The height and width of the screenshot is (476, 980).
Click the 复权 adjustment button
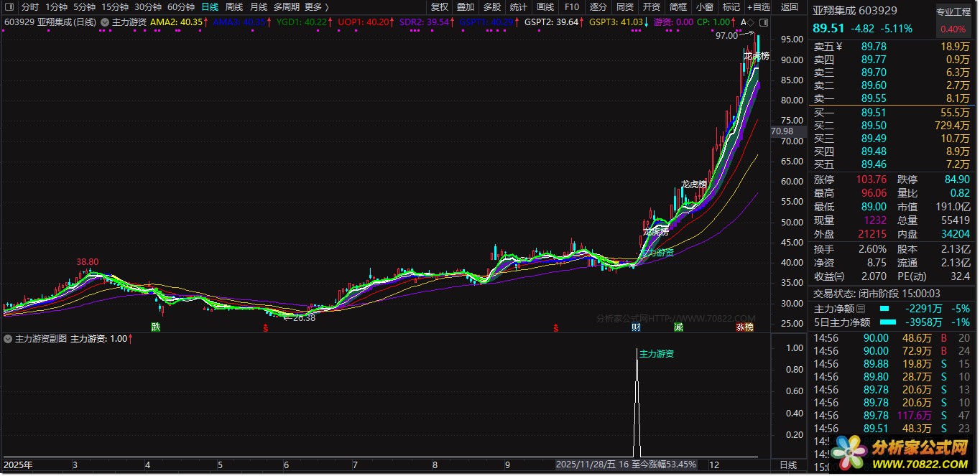[x=439, y=7]
